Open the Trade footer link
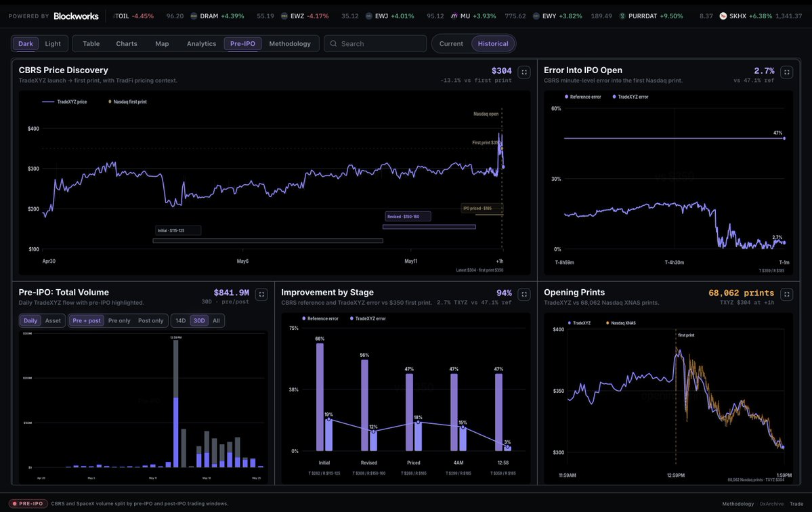This screenshot has width=812, height=512. tap(796, 504)
